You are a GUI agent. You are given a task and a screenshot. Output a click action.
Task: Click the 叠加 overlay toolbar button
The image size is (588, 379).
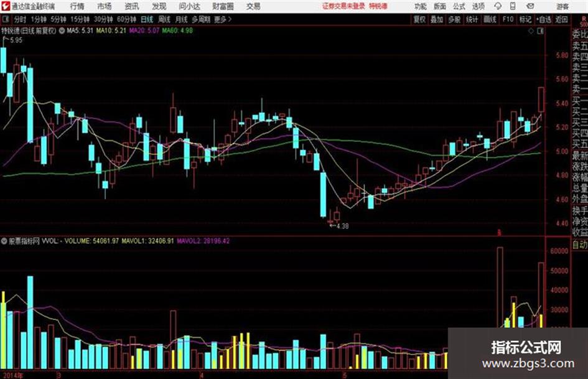coord(437,19)
